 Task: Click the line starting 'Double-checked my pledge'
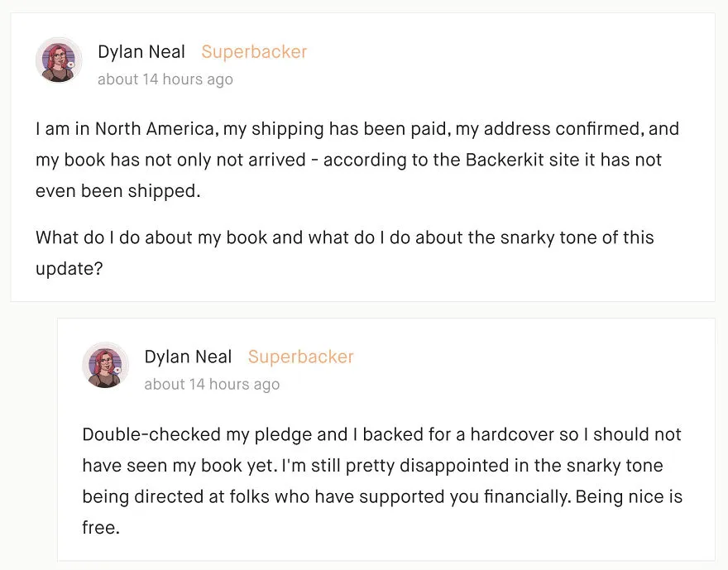tap(381, 434)
